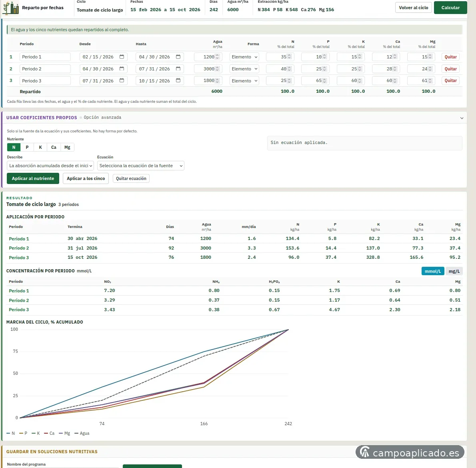This screenshot has height=468, width=476.
Task: Open calendar picker for Periodo 3 Desde date
Action: [122, 80]
